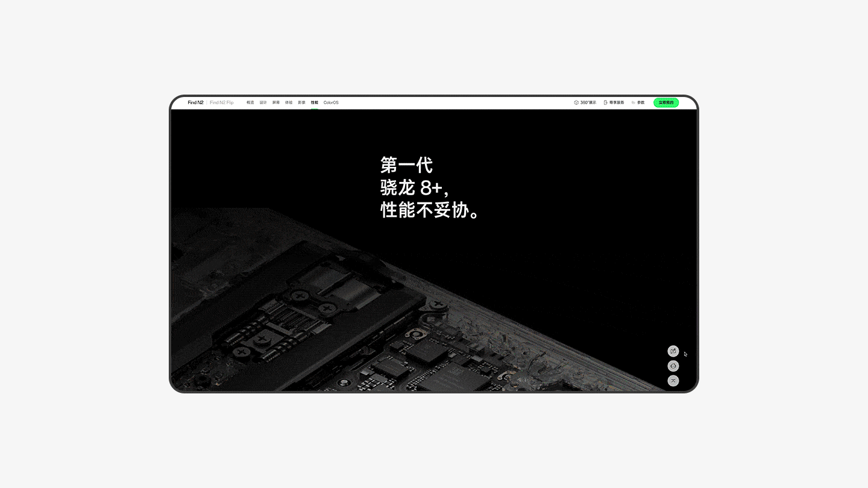Viewport: 868px width, 488px height.
Task: Open the 参数 specs link
Action: pos(638,102)
